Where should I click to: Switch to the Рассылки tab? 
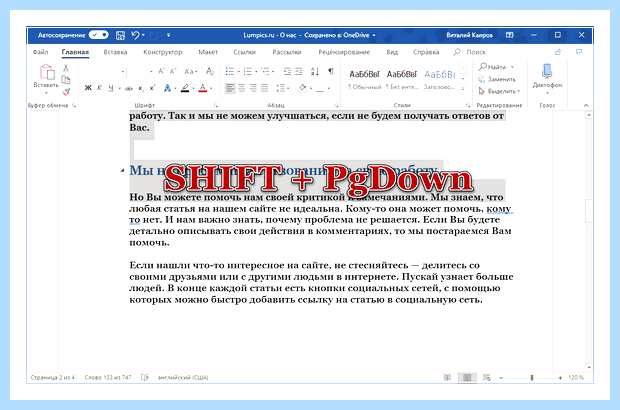pyautogui.click(x=287, y=52)
